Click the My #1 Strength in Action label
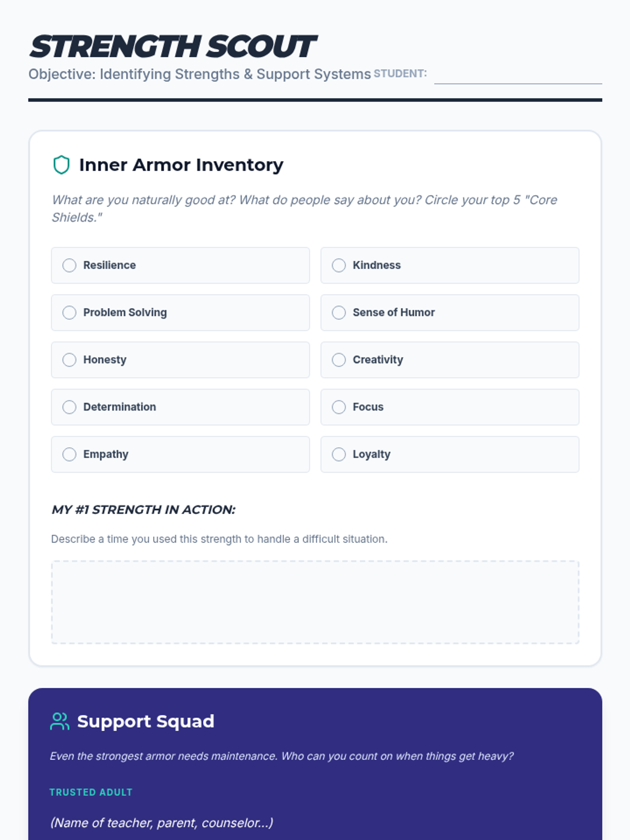The image size is (630, 840). (x=143, y=510)
